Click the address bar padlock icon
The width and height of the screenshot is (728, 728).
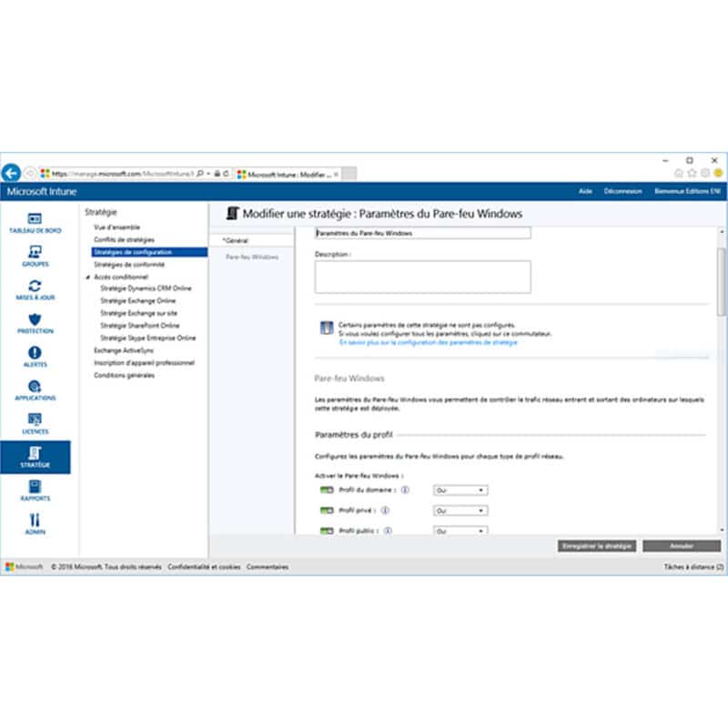217,174
